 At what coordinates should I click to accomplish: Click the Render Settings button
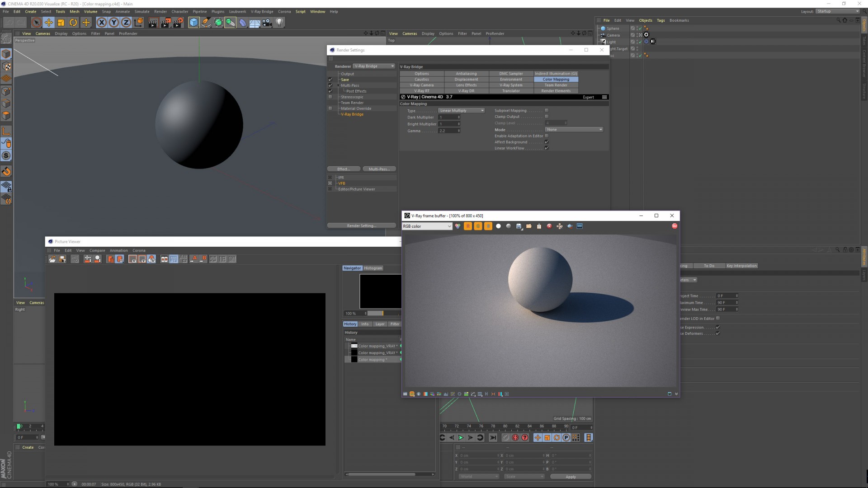[179, 22]
